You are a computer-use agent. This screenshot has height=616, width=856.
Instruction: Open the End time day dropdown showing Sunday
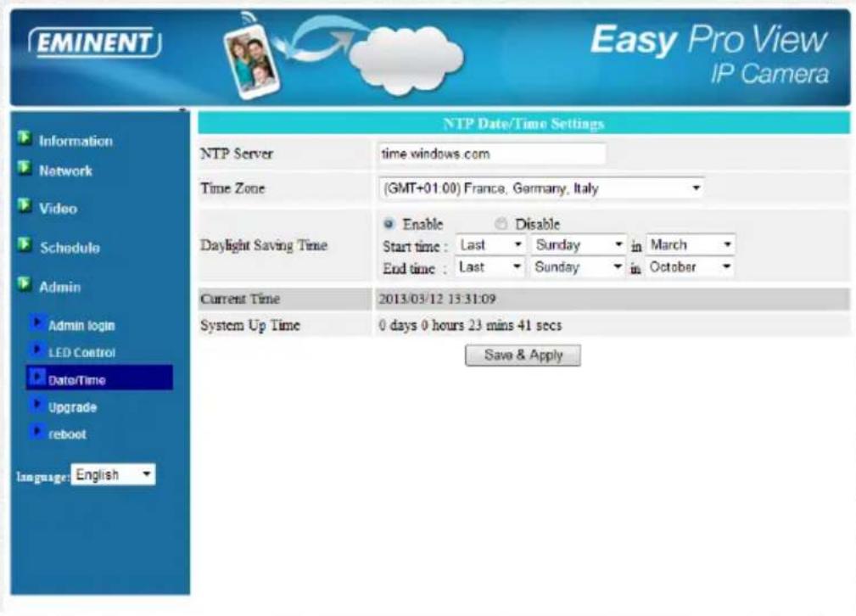(x=578, y=267)
